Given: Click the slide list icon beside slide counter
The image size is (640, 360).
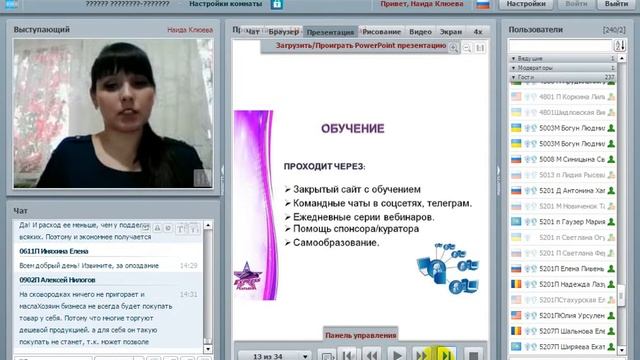Looking at the screenshot, I should click(327, 356).
